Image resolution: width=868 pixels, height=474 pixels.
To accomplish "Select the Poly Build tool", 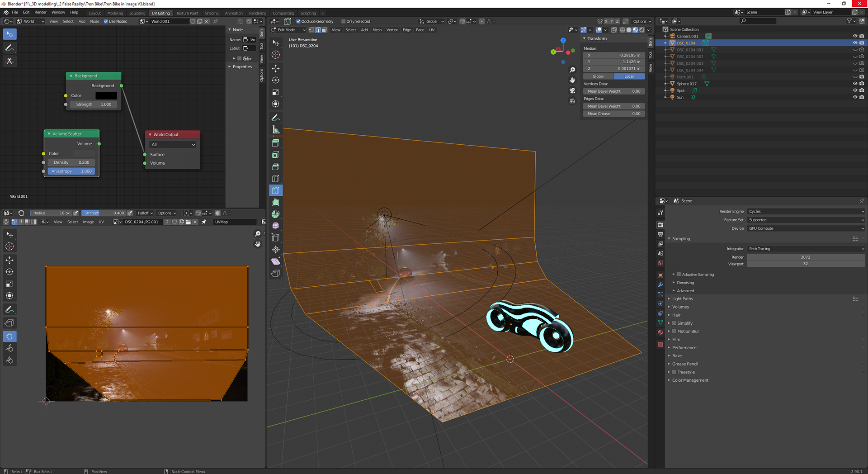I will (x=276, y=202).
